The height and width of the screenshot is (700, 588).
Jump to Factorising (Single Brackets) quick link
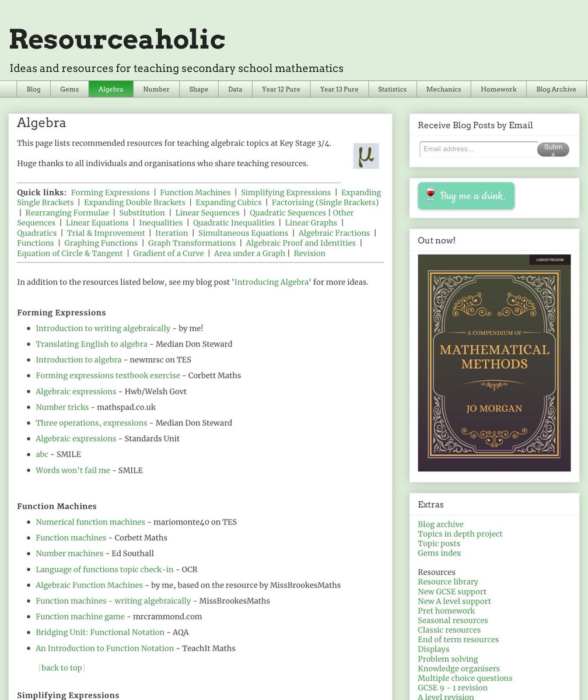point(325,202)
